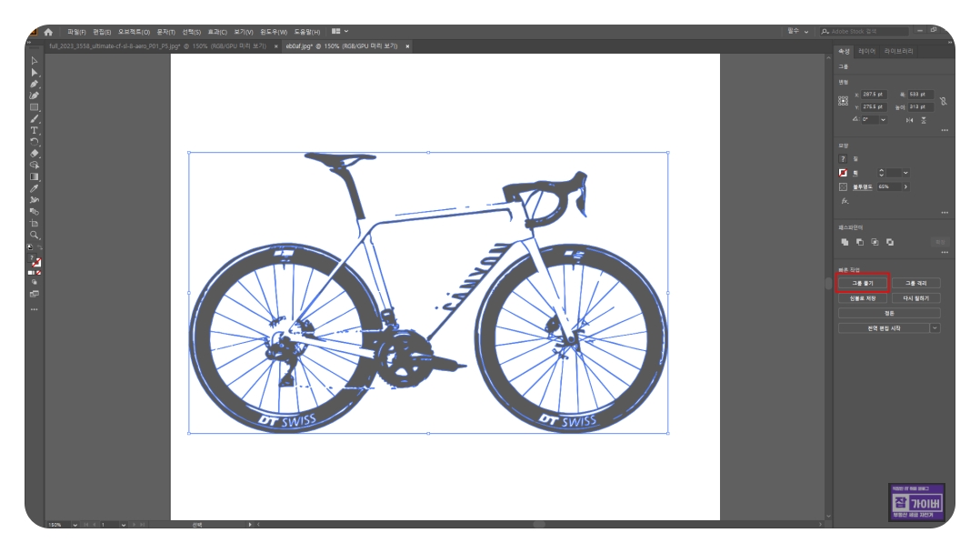Open the drawing mode icon
The image size is (980, 553).
(x=35, y=282)
